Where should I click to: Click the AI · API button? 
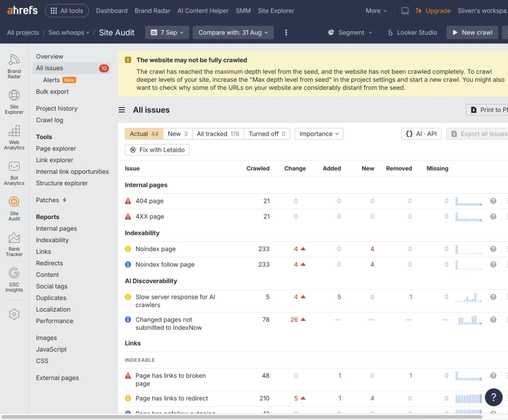[x=421, y=134]
